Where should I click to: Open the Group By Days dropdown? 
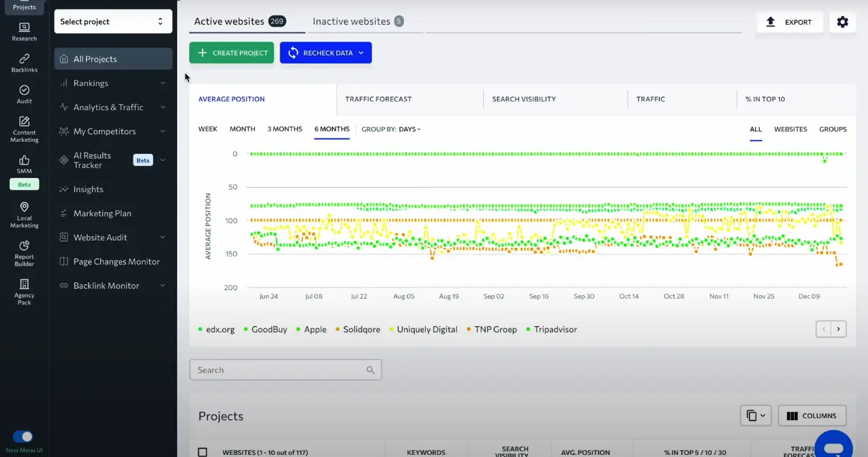pos(391,129)
